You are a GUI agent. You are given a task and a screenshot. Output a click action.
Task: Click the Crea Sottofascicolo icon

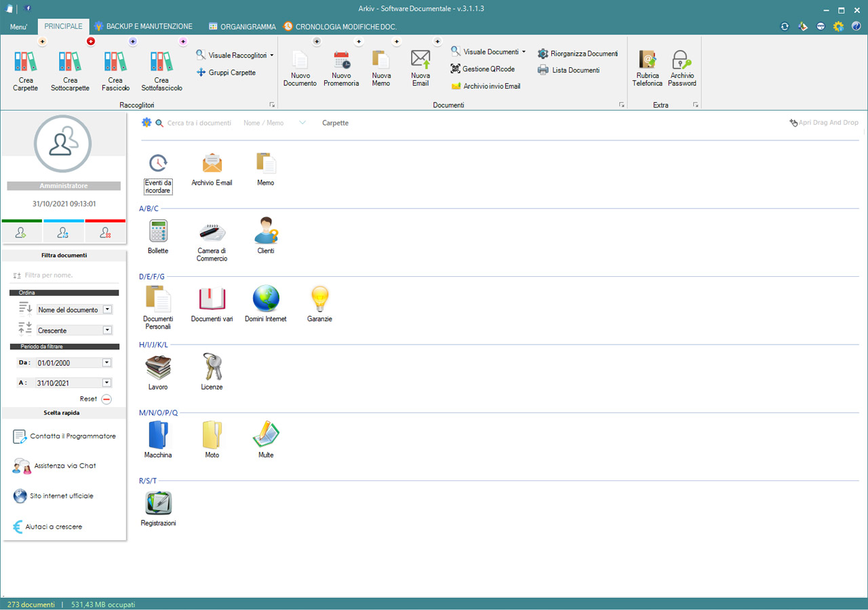pos(161,62)
